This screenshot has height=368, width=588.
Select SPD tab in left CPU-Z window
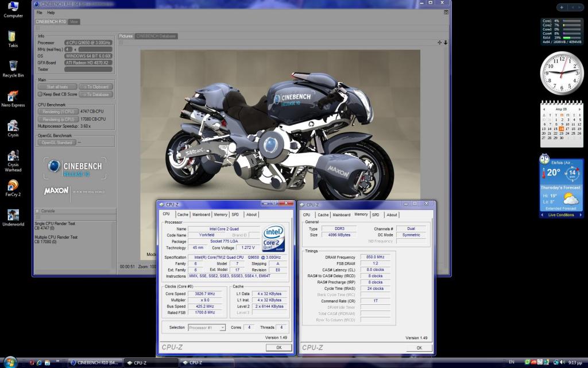click(x=235, y=215)
